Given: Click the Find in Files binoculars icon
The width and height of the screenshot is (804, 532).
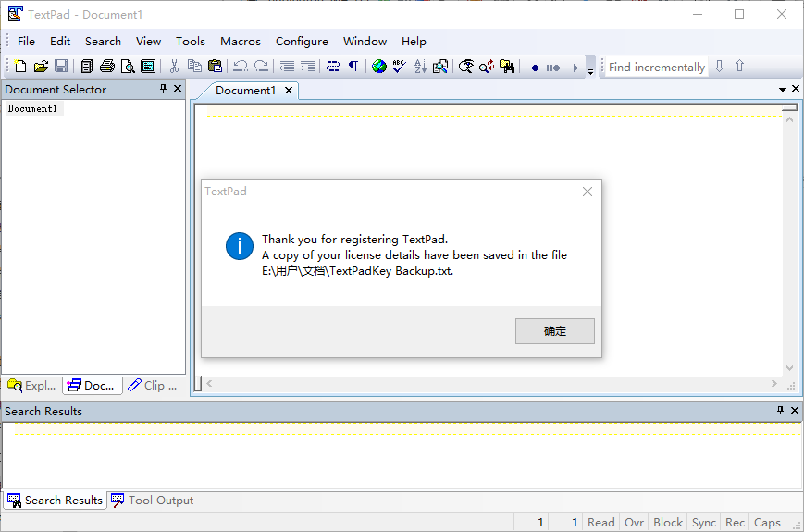Looking at the screenshot, I should (x=507, y=67).
